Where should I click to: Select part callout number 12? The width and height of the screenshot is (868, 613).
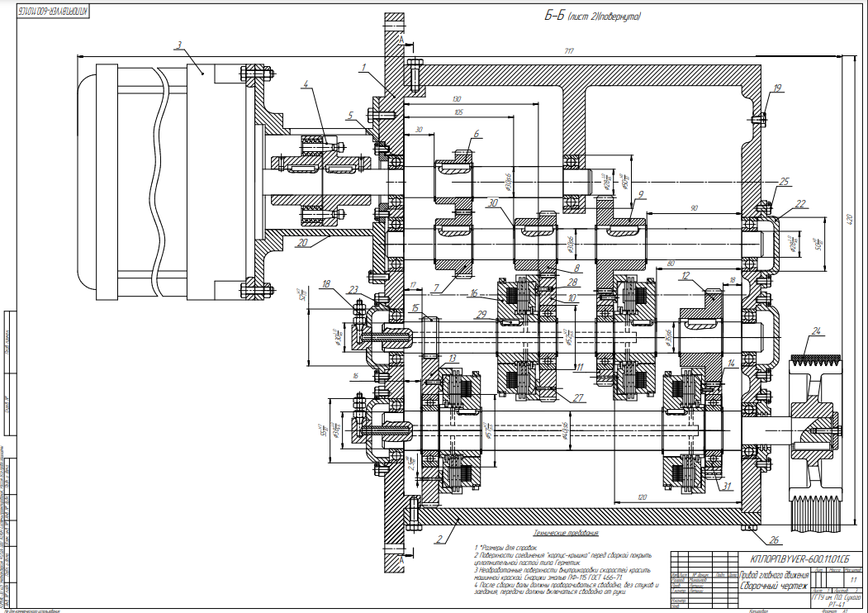pyautogui.click(x=685, y=275)
